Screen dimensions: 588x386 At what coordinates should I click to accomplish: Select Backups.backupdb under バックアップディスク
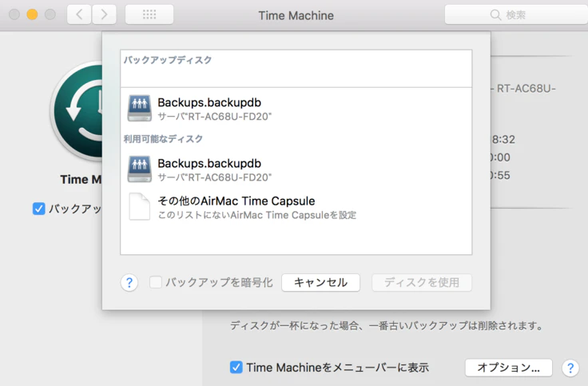[x=296, y=109]
